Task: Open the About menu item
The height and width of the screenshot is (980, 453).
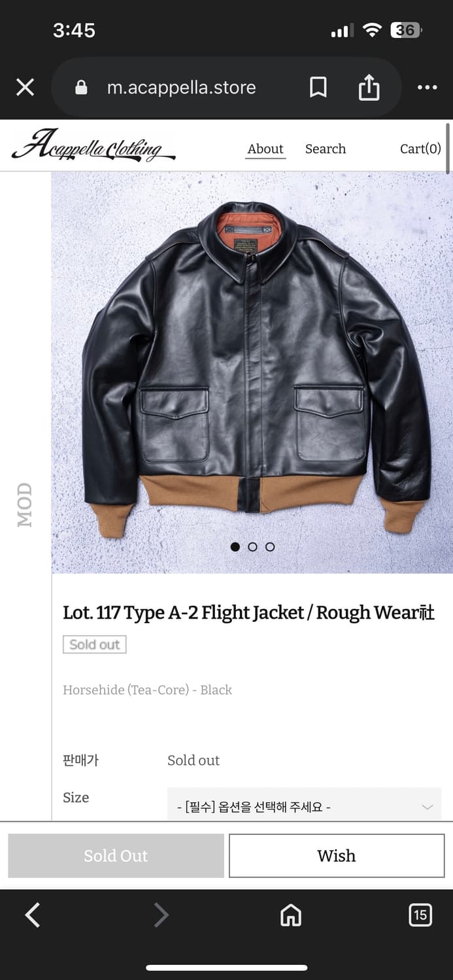Action: pos(265,149)
